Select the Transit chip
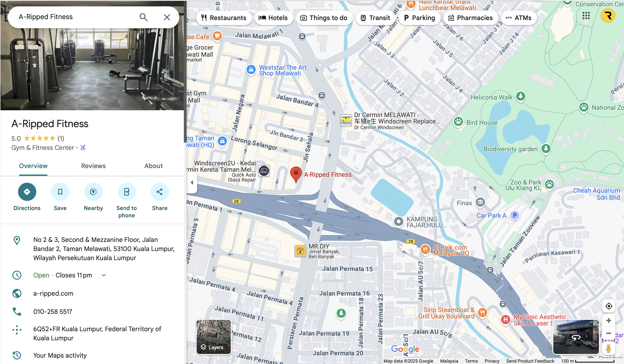 pos(375,18)
